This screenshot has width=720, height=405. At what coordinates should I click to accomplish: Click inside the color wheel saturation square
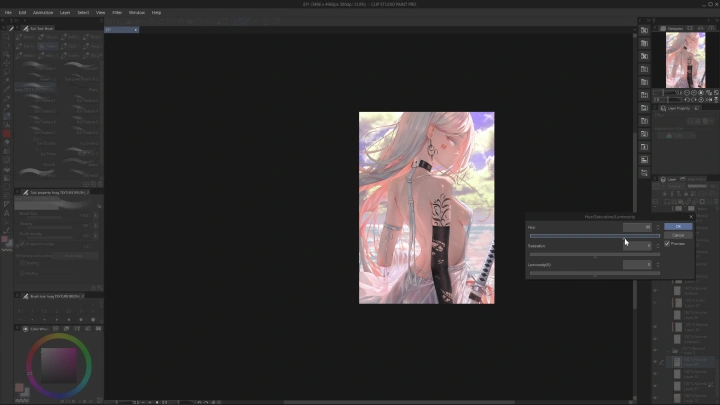(x=59, y=365)
